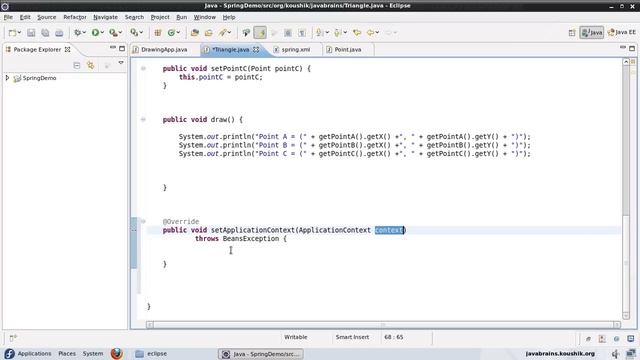The image size is (640, 360).
Task: Collapse the setPointC method fold marker
Action: click(143, 69)
